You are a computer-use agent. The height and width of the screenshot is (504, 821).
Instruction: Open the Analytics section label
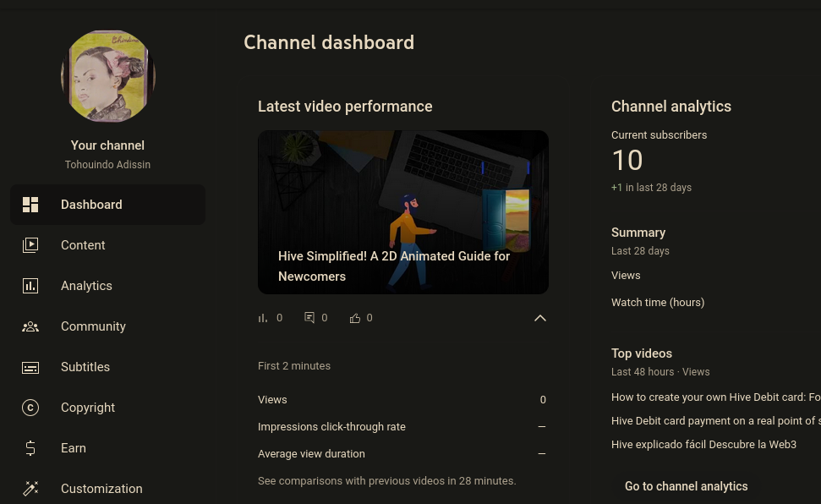coord(86,286)
